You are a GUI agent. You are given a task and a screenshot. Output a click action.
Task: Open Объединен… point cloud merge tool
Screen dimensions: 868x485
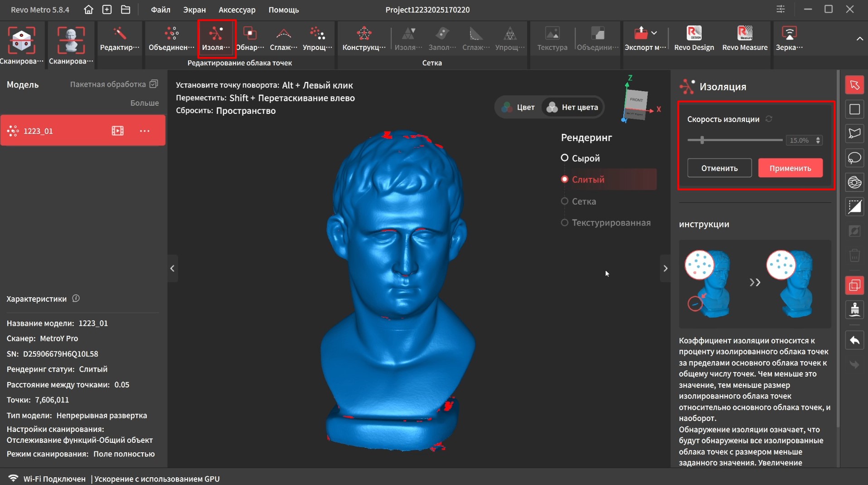coord(171,39)
